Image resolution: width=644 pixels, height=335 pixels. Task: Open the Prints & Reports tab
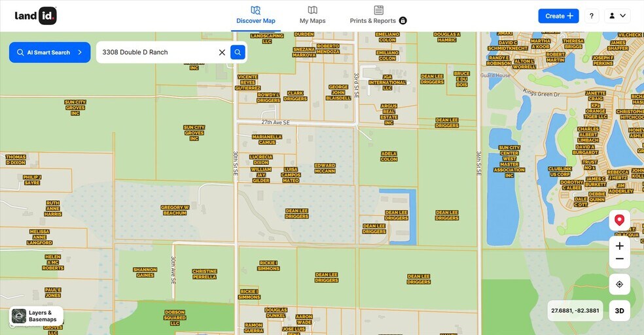click(x=378, y=16)
